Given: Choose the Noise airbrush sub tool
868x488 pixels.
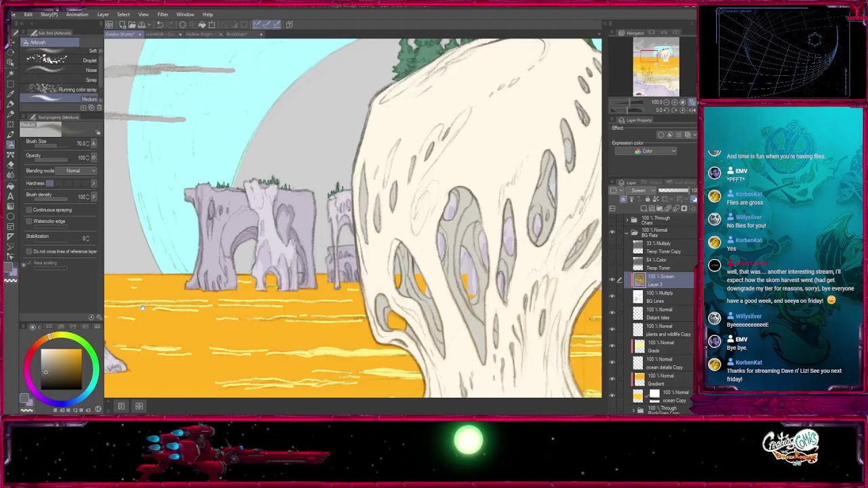Looking at the screenshot, I should 61,70.
